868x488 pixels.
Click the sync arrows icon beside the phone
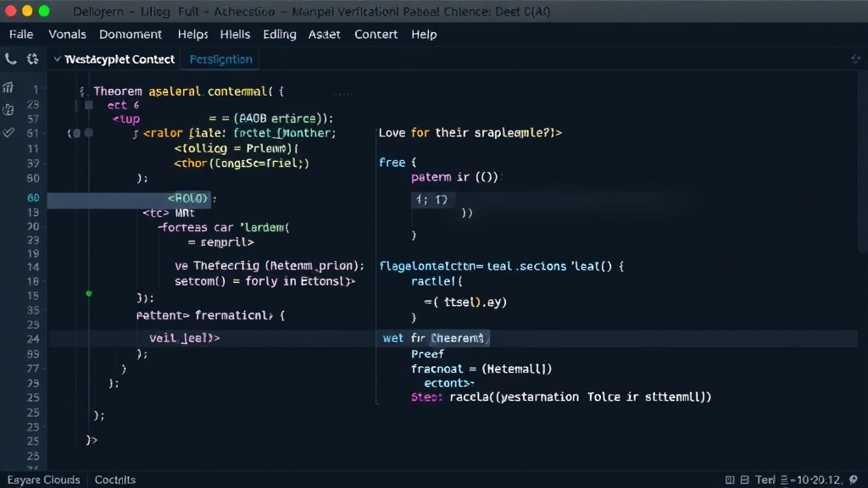click(33, 58)
